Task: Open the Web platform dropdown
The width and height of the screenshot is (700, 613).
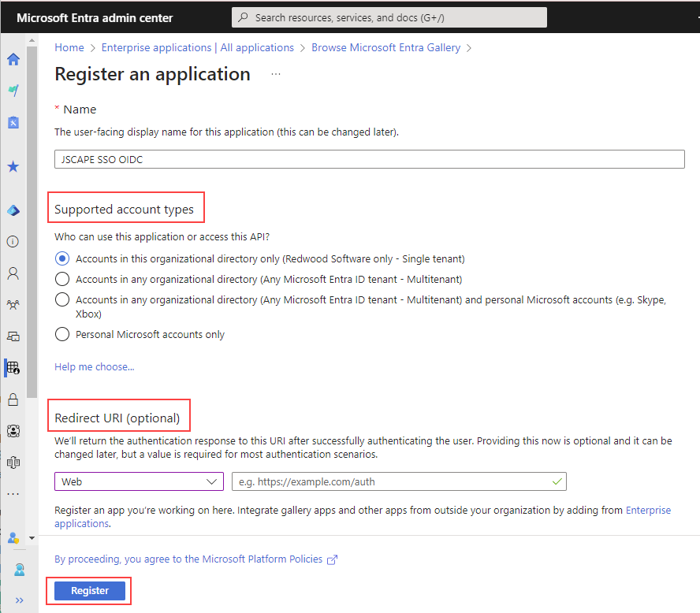Action: [139, 481]
